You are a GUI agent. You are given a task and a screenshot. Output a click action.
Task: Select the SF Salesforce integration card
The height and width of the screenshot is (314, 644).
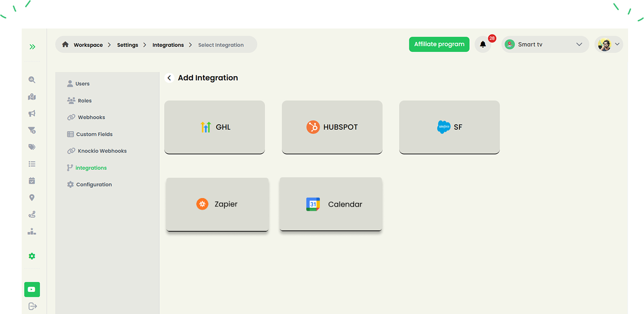(450, 127)
